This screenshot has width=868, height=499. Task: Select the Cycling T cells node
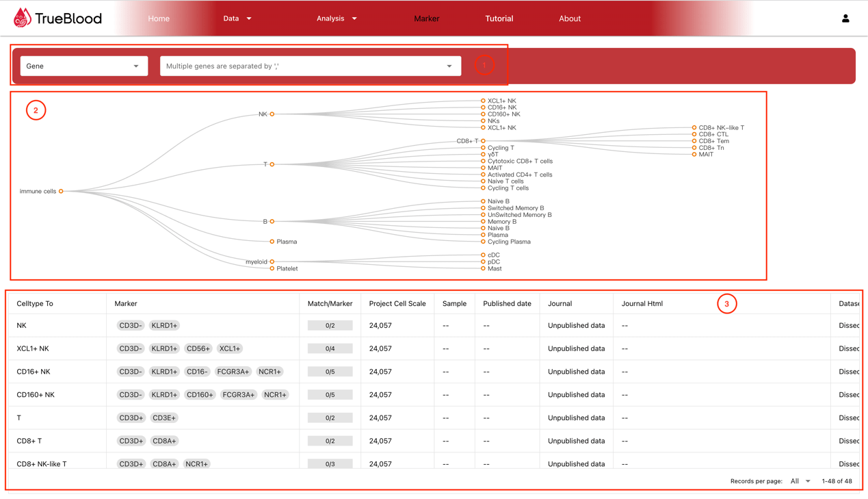(508, 188)
